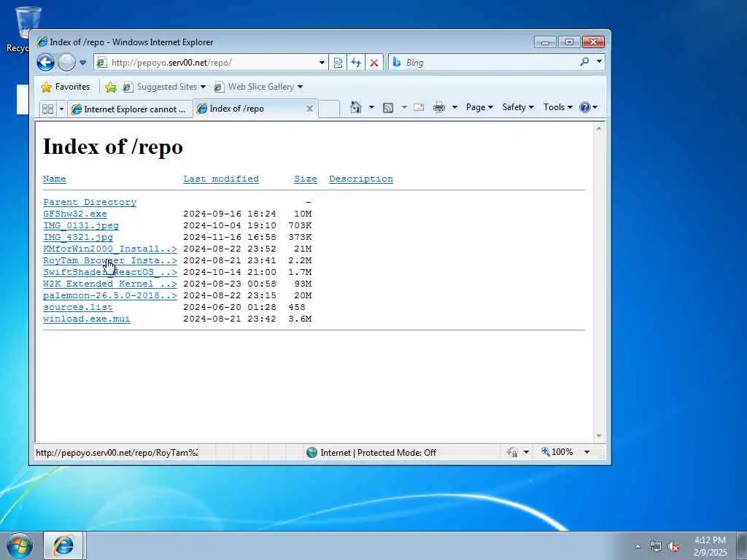Viewport: 747px width, 560px height.
Task: Open the Parent Directory link
Action: [90, 203]
